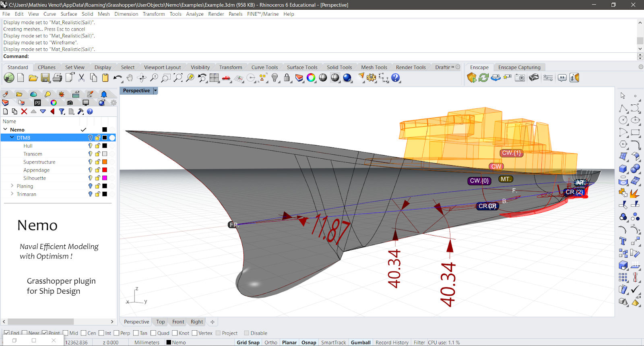644x346 pixels.
Task: Expand the Planing layer group
Action: (12, 186)
